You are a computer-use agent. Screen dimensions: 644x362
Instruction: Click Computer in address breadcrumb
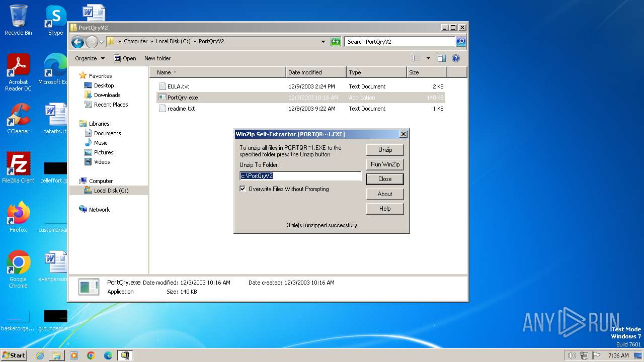coord(136,42)
